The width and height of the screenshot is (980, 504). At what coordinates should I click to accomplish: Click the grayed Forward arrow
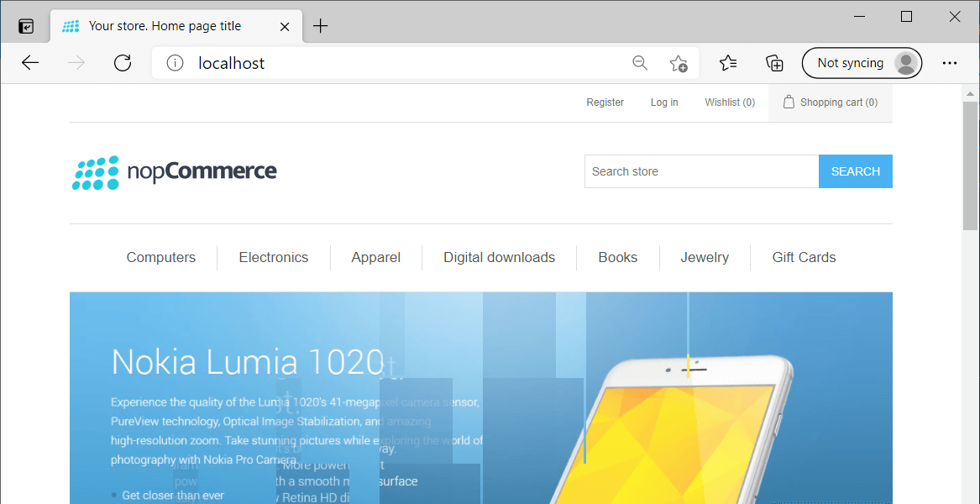tap(76, 62)
